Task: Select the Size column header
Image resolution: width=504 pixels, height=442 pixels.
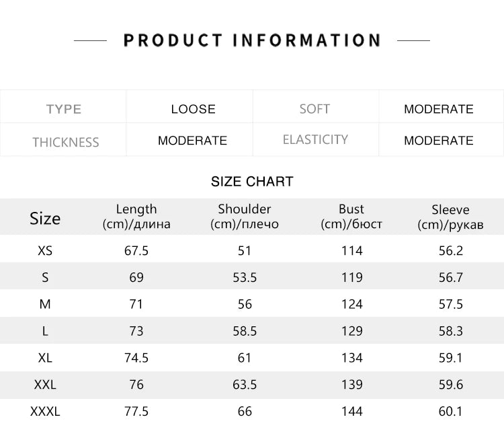Action: [45, 218]
